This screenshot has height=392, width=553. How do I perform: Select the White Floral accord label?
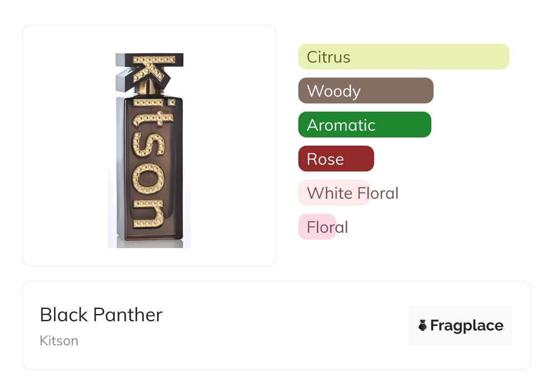[352, 193]
